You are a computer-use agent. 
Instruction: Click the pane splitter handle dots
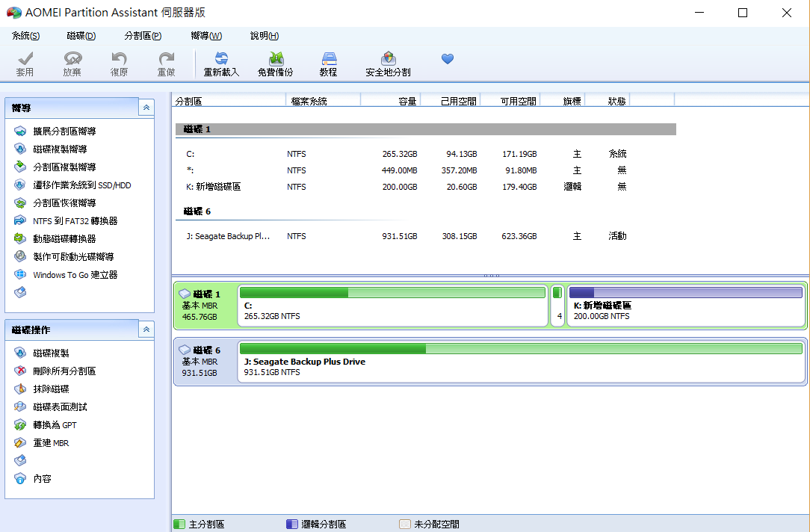click(x=491, y=276)
